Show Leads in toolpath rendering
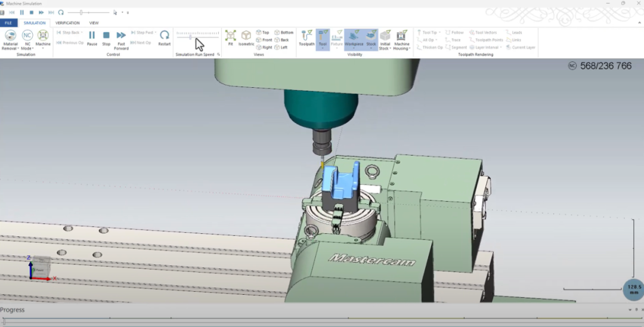 point(514,32)
